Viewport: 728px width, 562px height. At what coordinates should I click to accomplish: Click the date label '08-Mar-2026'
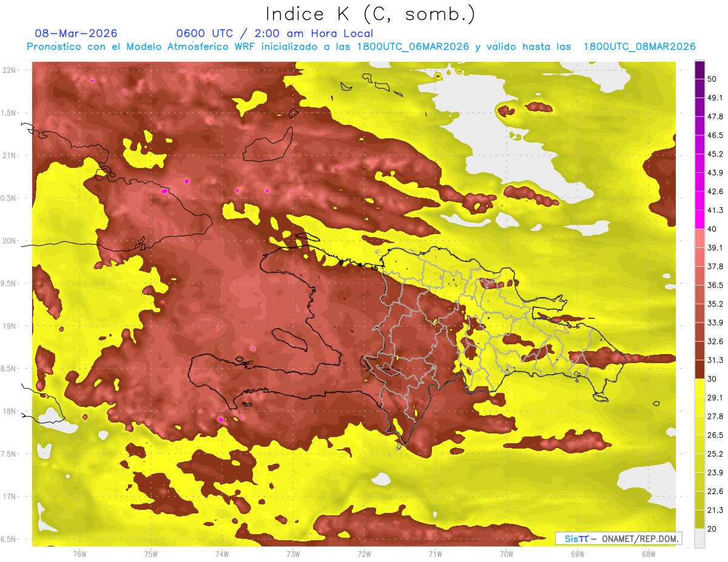coord(76,33)
